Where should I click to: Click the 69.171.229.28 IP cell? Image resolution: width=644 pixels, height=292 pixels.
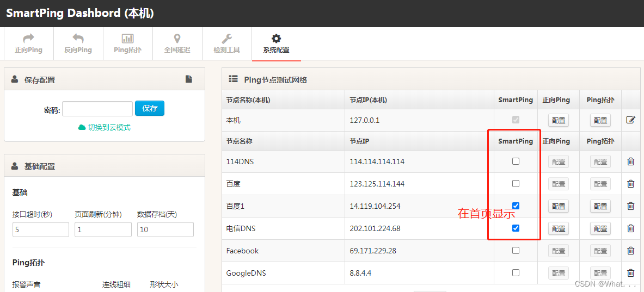[419, 251]
